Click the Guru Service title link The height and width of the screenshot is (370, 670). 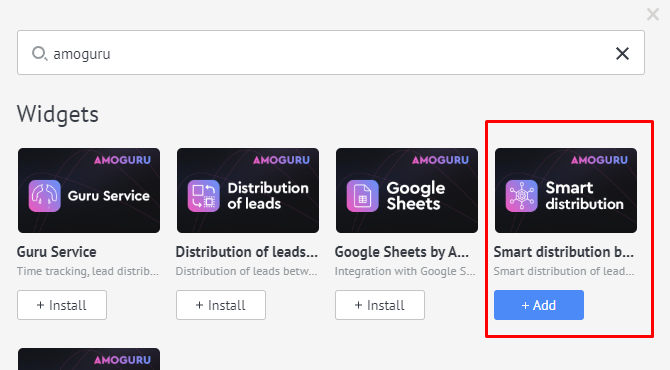56,252
